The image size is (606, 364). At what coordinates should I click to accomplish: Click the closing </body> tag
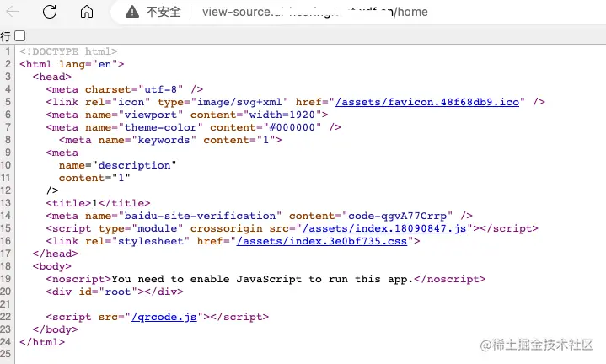pos(56,329)
